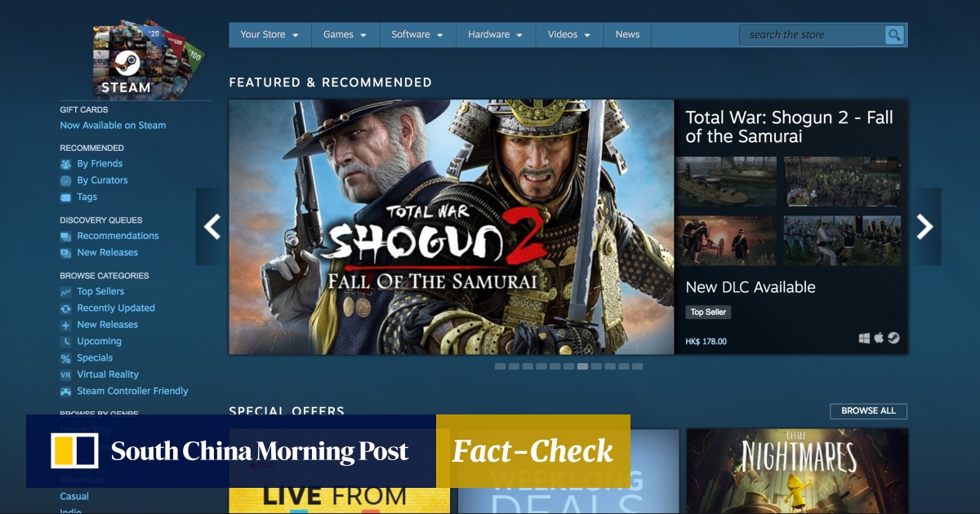Click the Recommendations queue icon
The image size is (980, 514).
(x=66, y=236)
